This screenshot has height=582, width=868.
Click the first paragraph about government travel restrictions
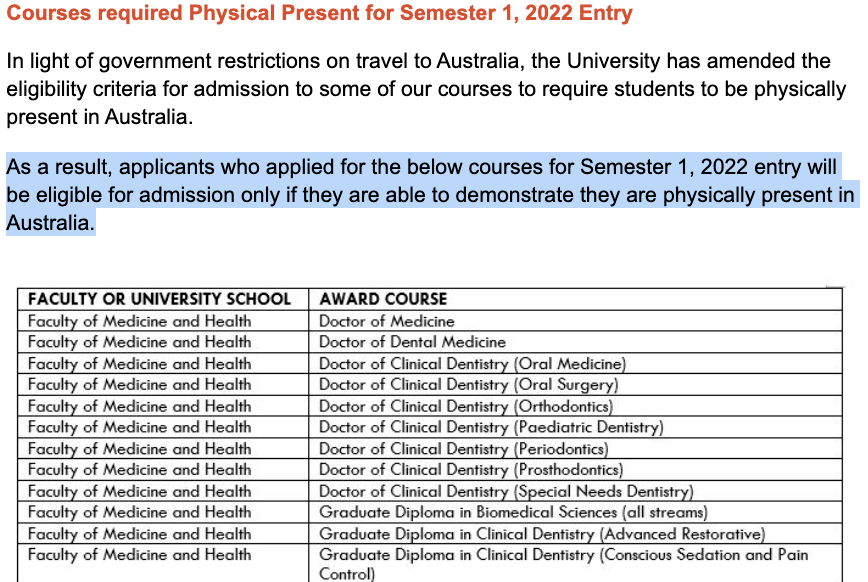click(x=426, y=89)
